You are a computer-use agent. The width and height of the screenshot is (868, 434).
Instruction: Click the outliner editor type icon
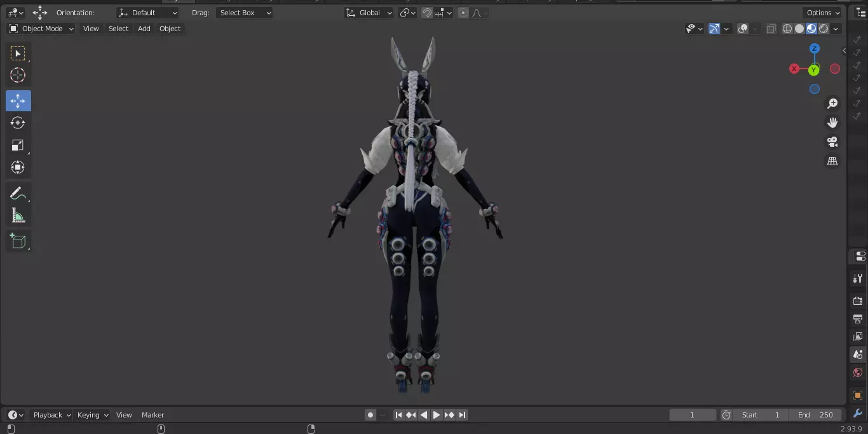[x=861, y=13]
